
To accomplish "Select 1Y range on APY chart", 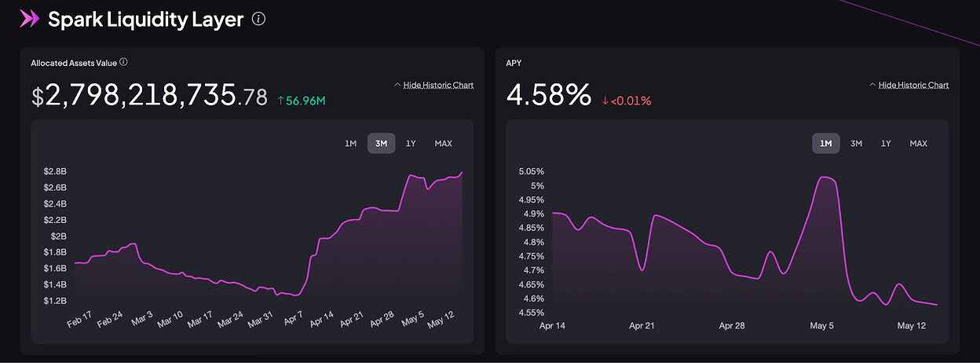I will (x=886, y=144).
